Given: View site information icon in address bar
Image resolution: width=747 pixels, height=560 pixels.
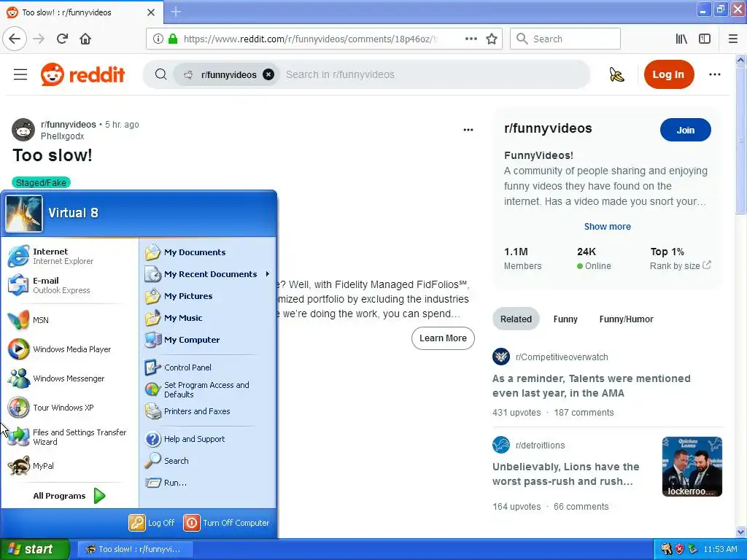Looking at the screenshot, I should coord(158,39).
